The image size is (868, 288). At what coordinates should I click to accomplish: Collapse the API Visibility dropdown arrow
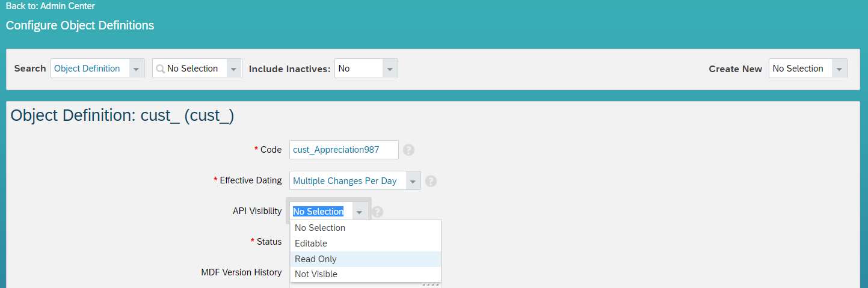tap(359, 212)
